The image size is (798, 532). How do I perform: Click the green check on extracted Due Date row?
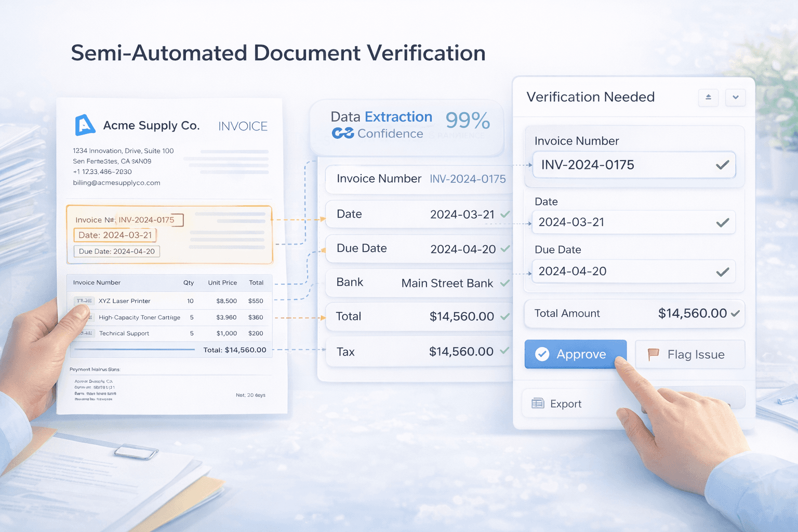click(x=505, y=249)
